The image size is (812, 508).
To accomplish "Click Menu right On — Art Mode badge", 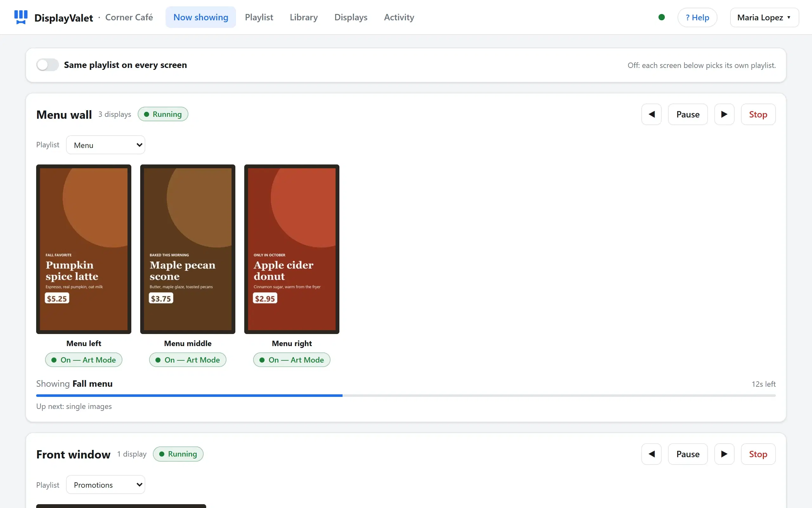I will pyautogui.click(x=291, y=360).
